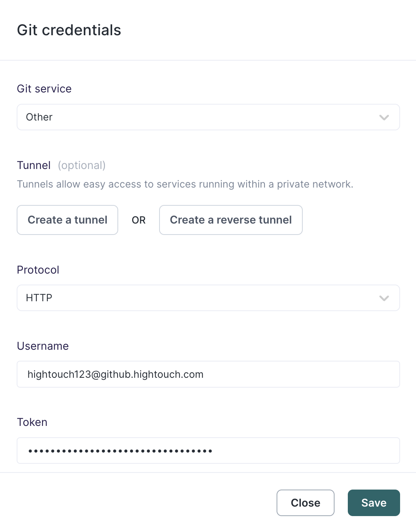416x532 pixels.
Task: Click the chevron arrow in Protocol field
Action: coord(384,298)
